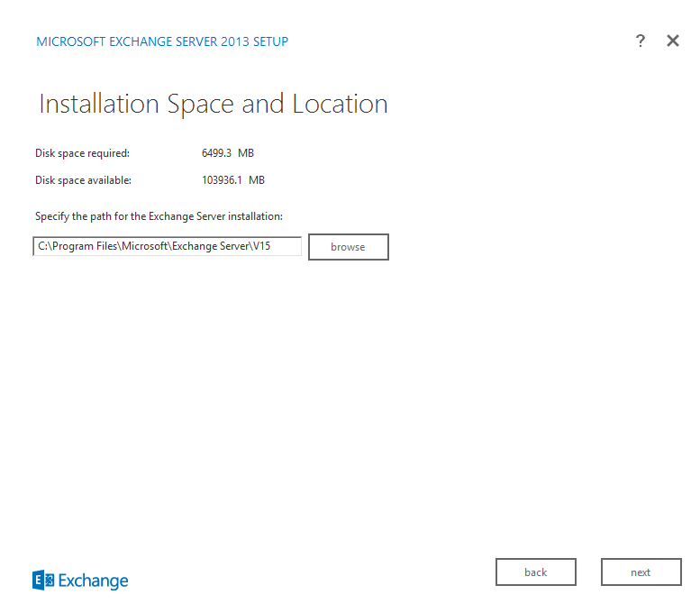Proceed with the next button
Viewport: 700px width, 613px height.
coord(641,572)
